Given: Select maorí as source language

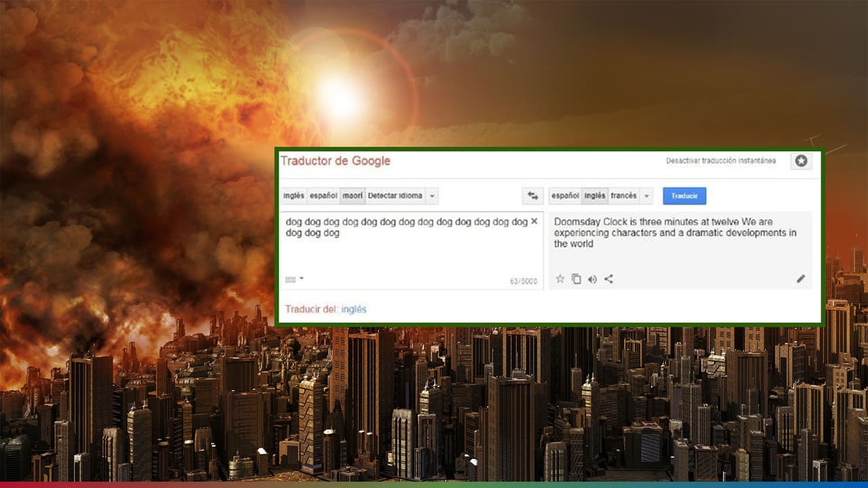Looking at the screenshot, I should click(x=352, y=196).
